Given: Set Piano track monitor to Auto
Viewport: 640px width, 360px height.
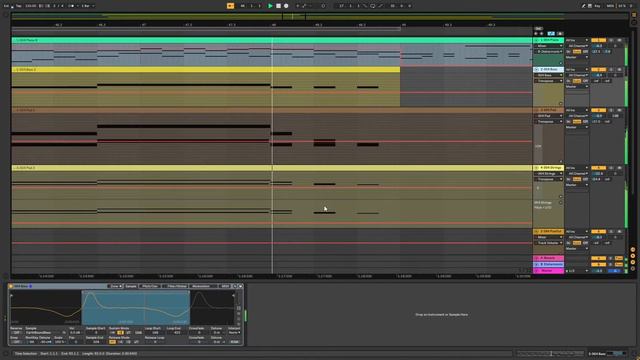Looking at the screenshot, I should (577, 52).
